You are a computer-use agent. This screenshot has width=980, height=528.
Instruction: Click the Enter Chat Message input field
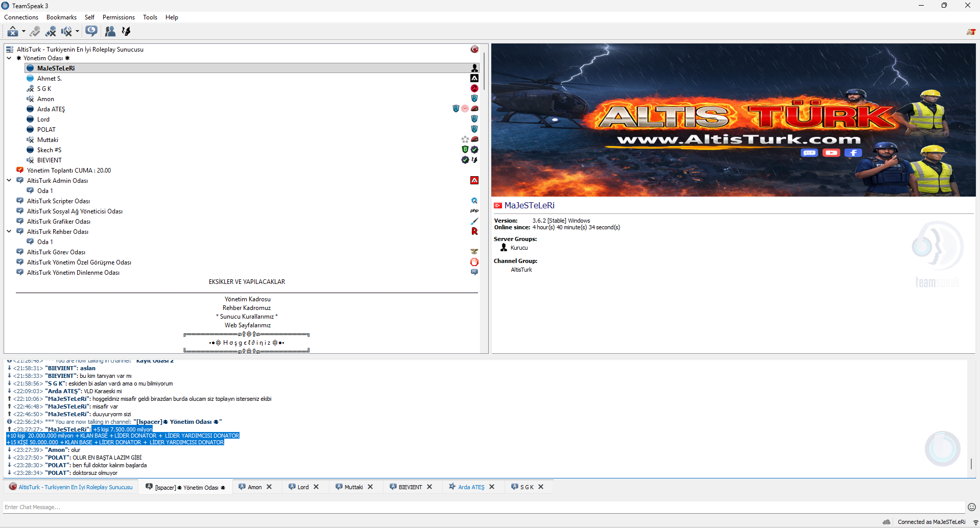(x=484, y=507)
